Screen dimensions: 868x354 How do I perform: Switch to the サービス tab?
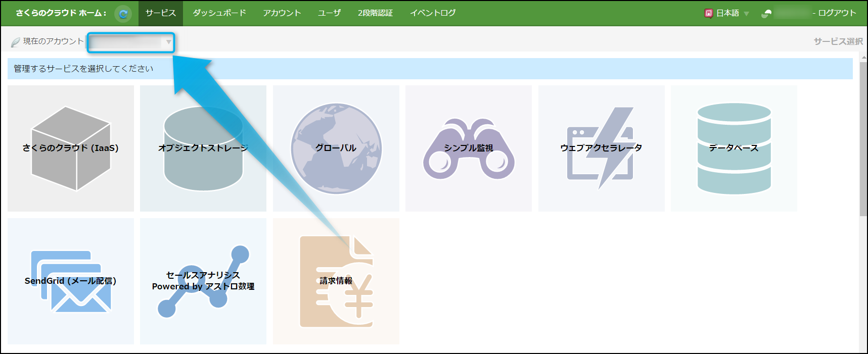click(x=161, y=13)
